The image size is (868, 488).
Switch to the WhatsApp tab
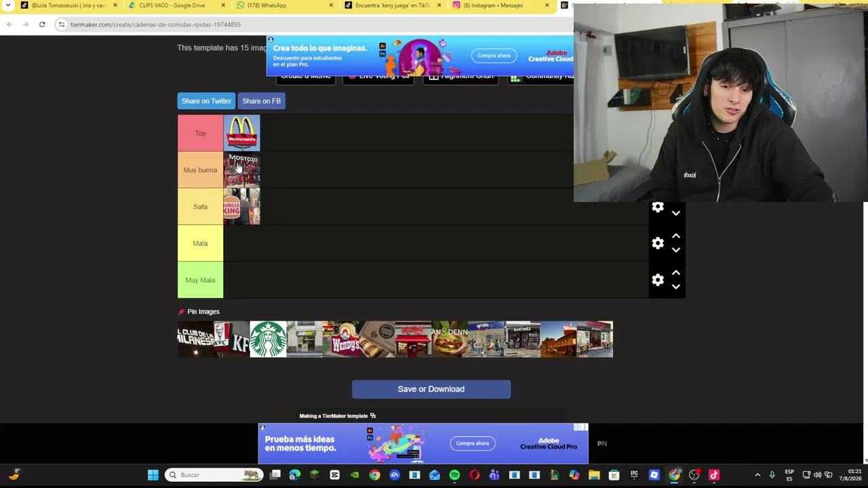click(285, 5)
